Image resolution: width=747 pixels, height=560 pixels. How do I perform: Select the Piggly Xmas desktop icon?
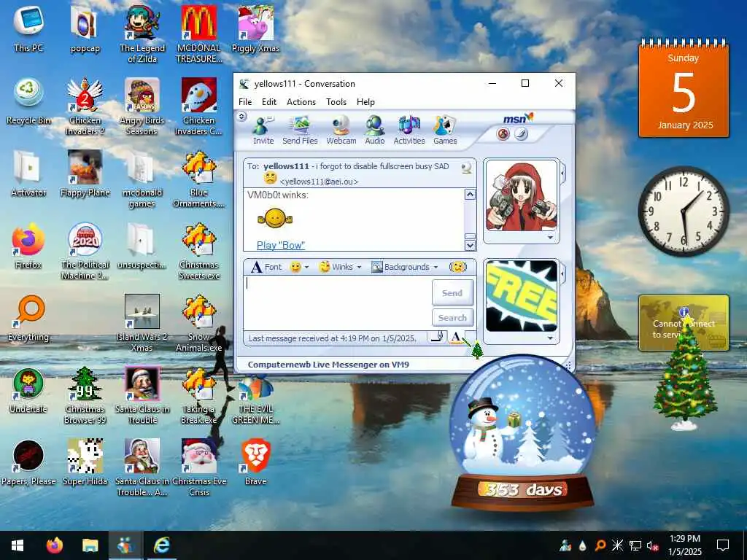point(255,29)
